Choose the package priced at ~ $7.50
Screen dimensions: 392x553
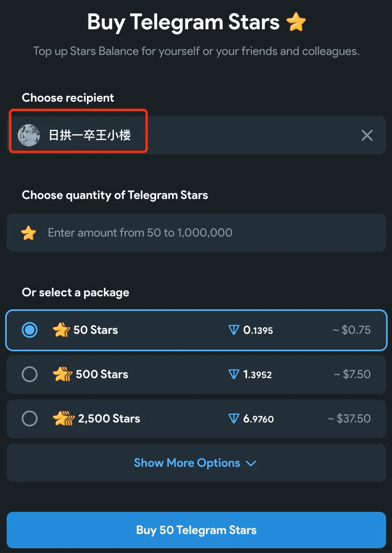click(x=196, y=374)
